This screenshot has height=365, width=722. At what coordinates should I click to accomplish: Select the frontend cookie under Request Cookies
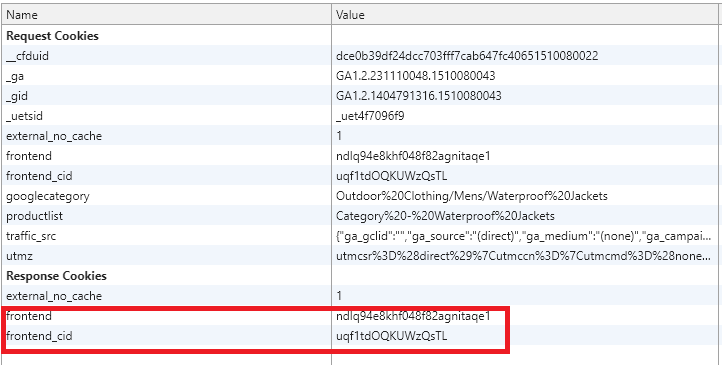point(361,156)
